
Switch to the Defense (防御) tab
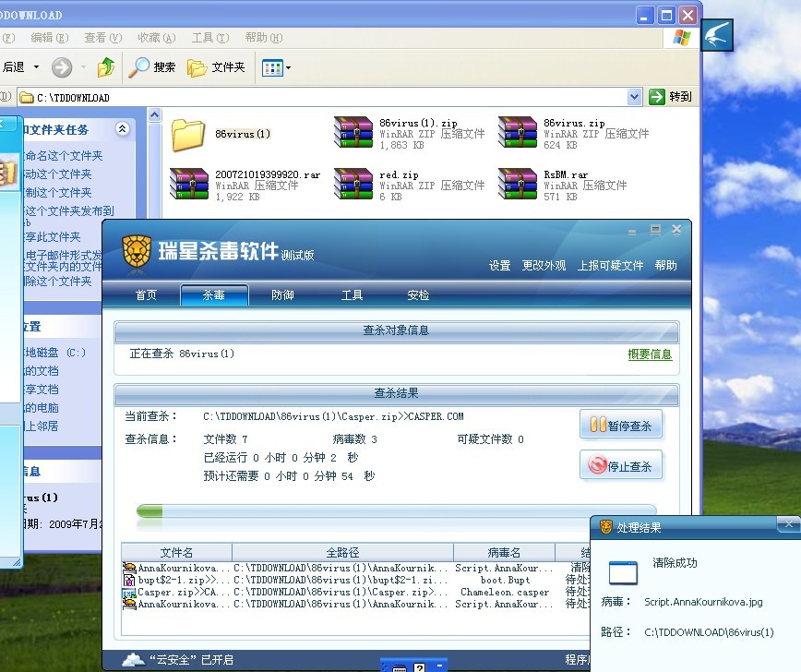pyautogui.click(x=282, y=294)
